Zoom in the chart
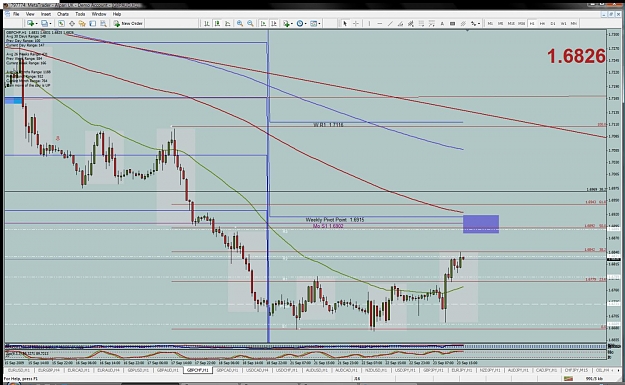The width and height of the screenshot is (625, 385). [x=240, y=24]
